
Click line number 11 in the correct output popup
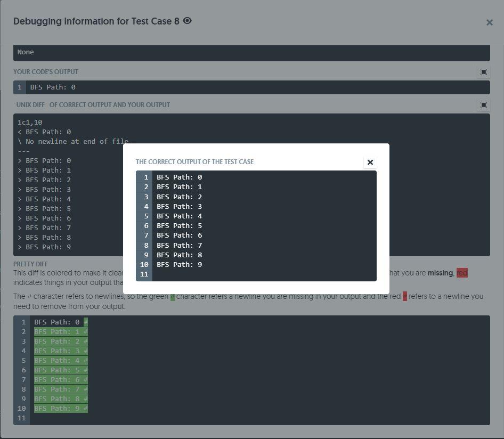144,274
